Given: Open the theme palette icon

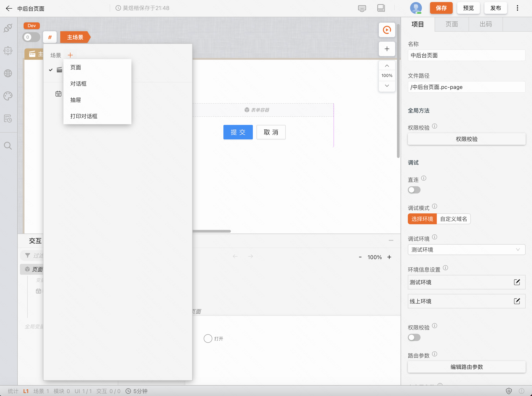Looking at the screenshot, I should pos(8,96).
